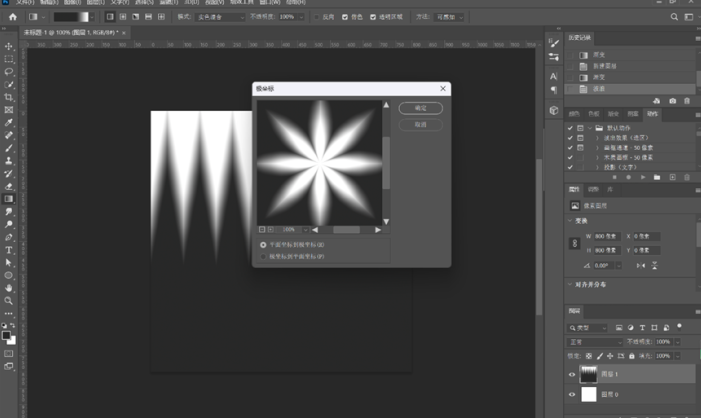Choose the linear gradient style icon
Viewport: 701px width, 418px height.
coord(110,17)
